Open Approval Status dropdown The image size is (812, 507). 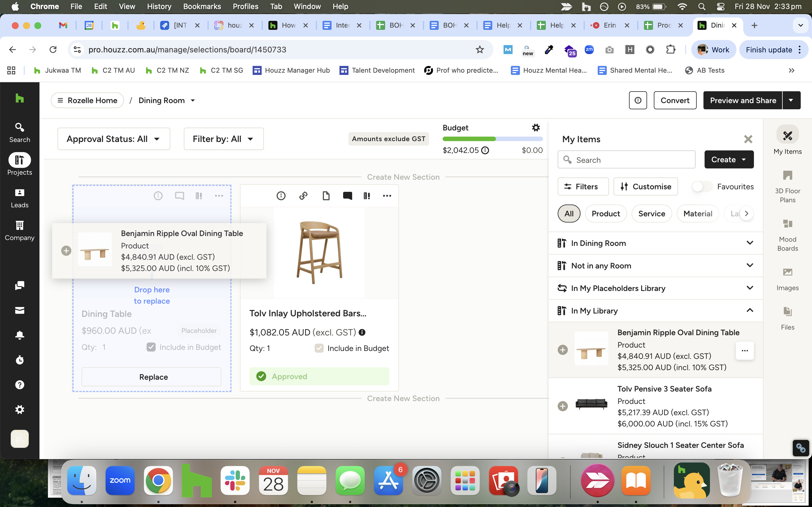[x=113, y=139]
